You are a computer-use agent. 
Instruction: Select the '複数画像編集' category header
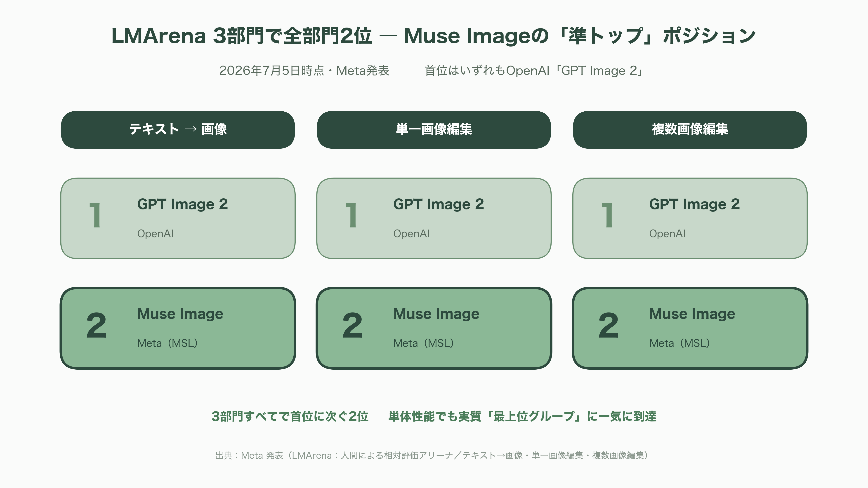pos(690,130)
